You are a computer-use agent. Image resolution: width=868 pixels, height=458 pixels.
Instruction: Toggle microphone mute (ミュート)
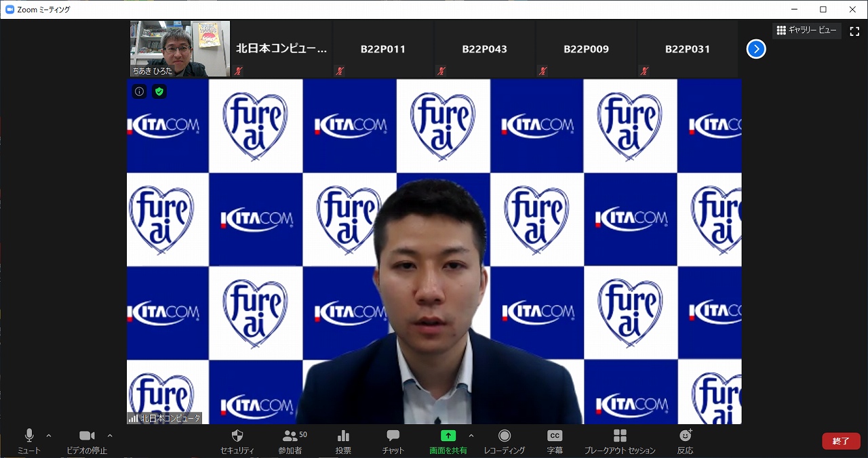coord(29,436)
